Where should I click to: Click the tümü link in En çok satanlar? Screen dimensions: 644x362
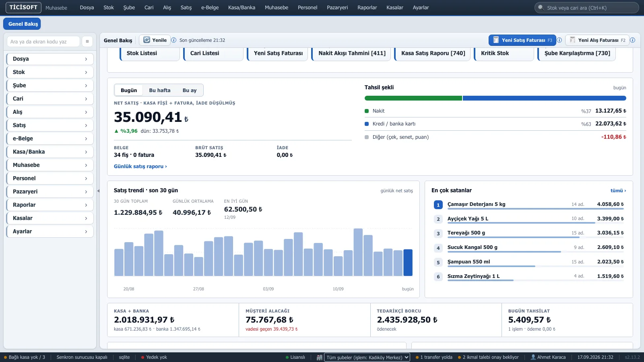618,191
